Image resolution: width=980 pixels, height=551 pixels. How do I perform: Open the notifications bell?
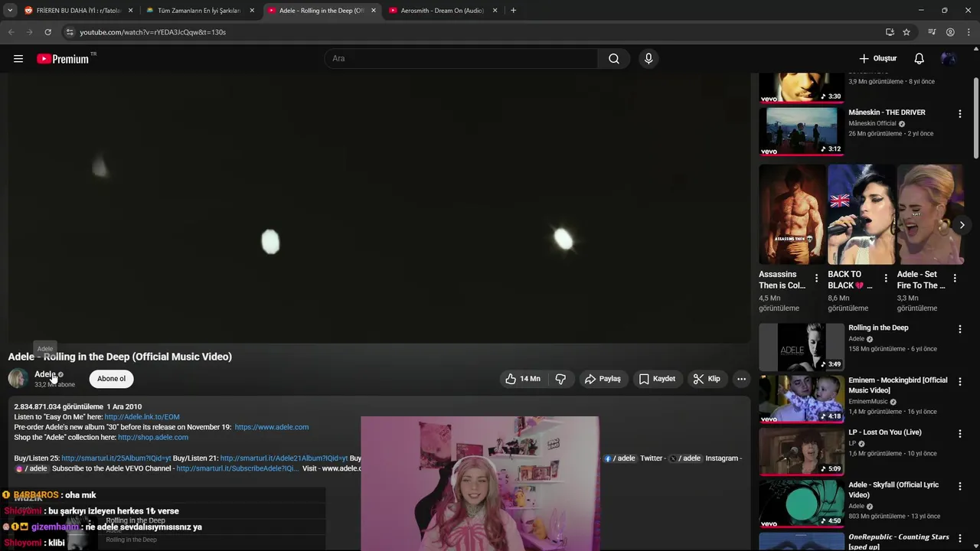point(920,59)
